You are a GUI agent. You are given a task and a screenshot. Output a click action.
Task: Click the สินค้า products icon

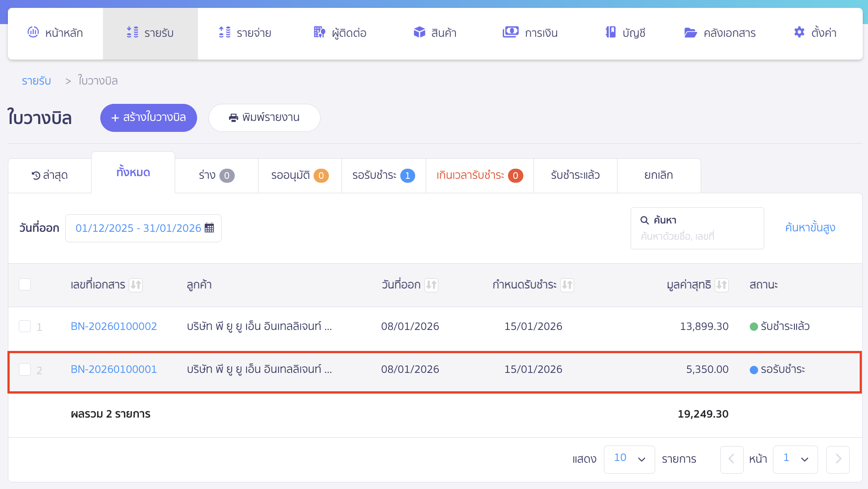[x=419, y=32]
